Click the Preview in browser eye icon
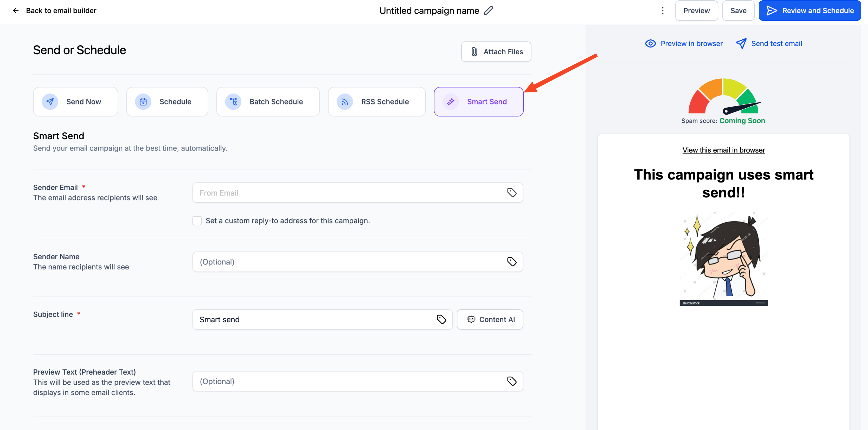Viewport: 868px width, 430px height. tap(650, 44)
